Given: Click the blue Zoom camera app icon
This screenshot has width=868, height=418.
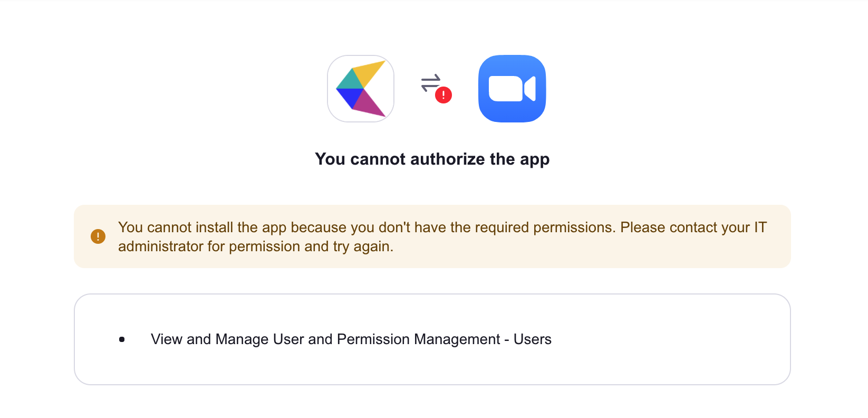Looking at the screenshot, I should [x=512, y=89].
